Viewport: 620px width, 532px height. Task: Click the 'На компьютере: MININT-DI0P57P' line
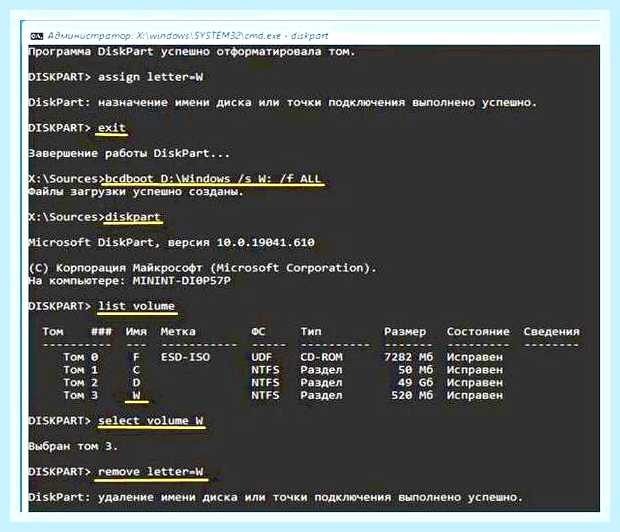(129, 281)
